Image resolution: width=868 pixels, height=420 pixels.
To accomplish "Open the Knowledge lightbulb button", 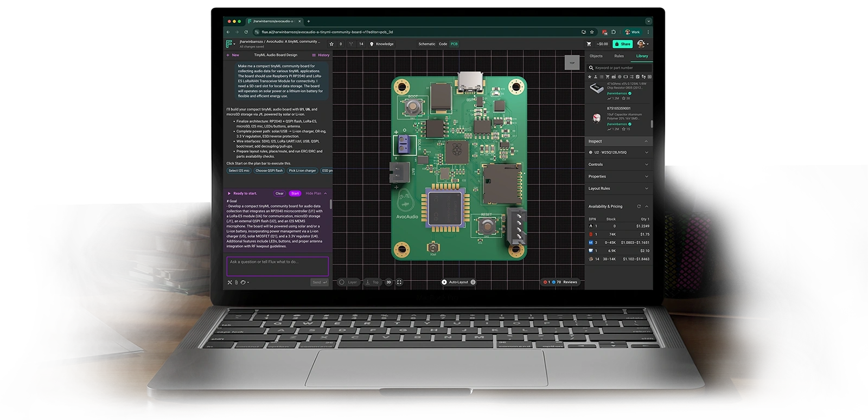I will click(382, 44).
